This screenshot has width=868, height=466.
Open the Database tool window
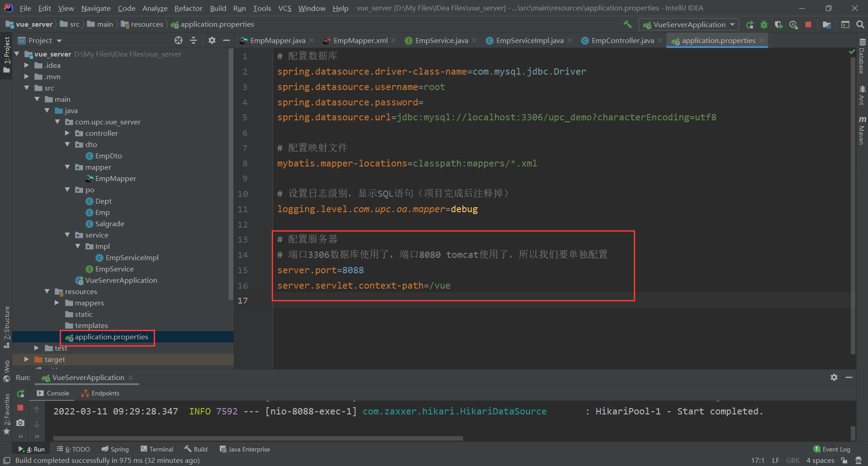pyautogui.click(x=862, y=56)
